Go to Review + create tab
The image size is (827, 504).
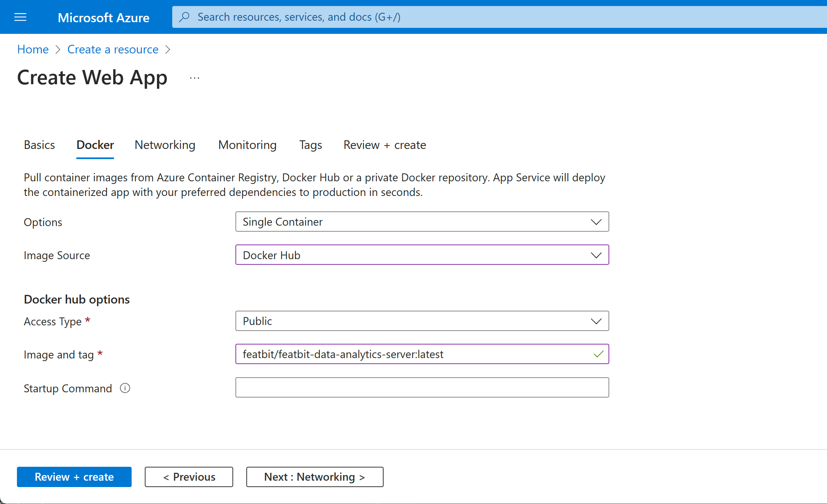tap(385, 145)
